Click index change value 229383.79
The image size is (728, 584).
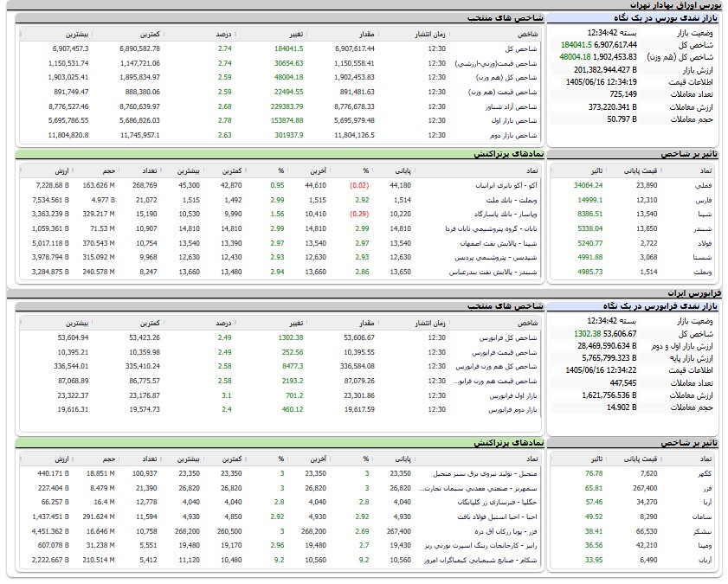pos(287,106)
